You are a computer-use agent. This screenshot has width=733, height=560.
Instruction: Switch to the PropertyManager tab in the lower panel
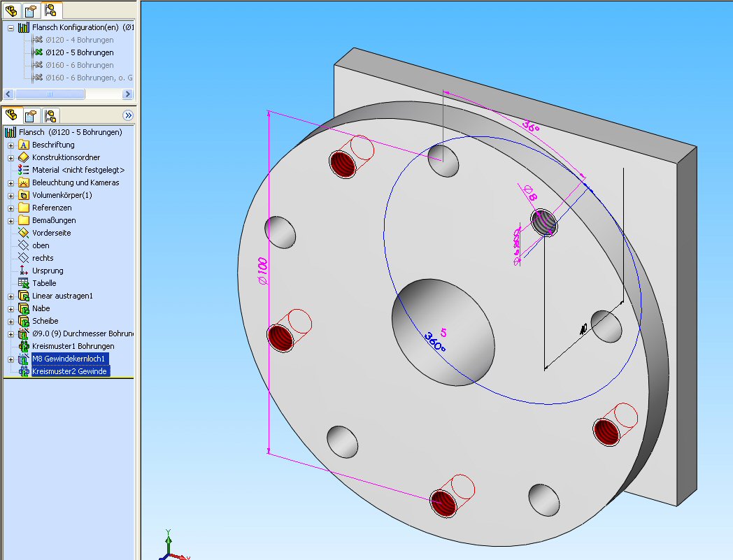click(x=31, y=115)
